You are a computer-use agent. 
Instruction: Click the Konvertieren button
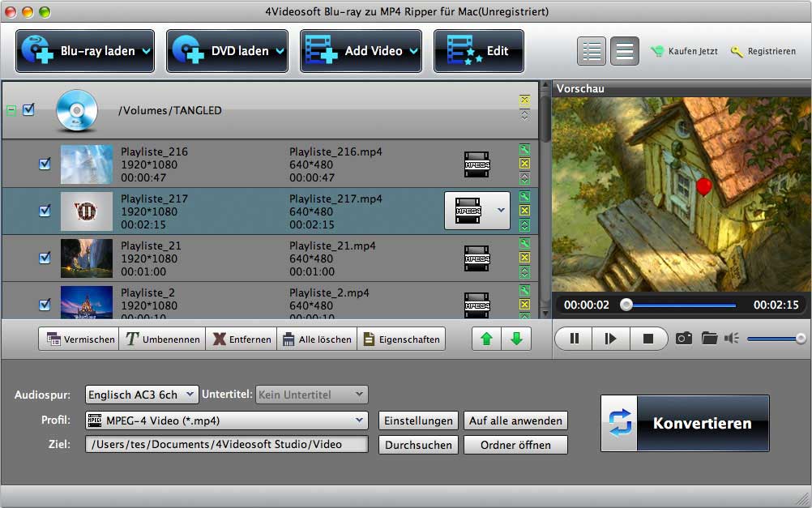(685, 423)
